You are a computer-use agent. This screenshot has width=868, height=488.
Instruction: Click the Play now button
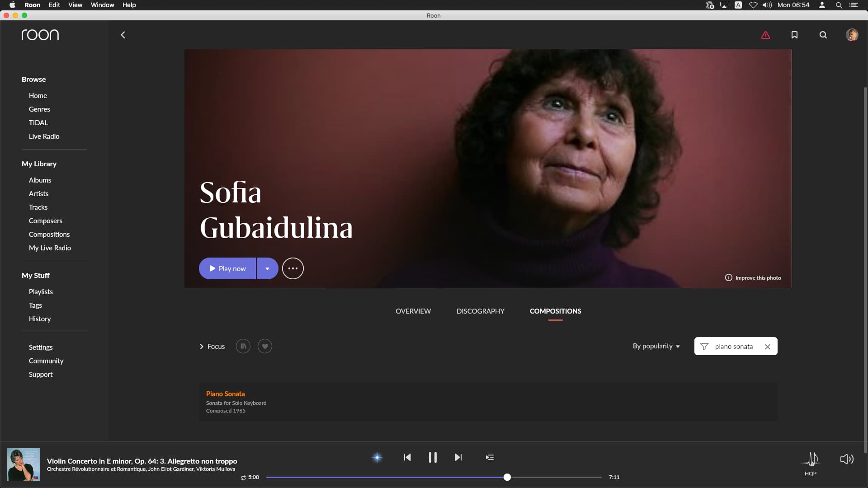(227, 268)
